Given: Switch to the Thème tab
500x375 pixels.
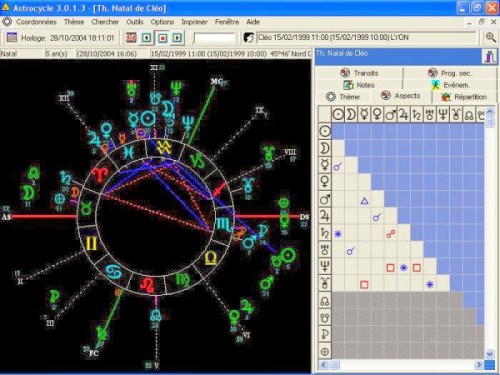Looking at the screenshot, I should 343,97.
